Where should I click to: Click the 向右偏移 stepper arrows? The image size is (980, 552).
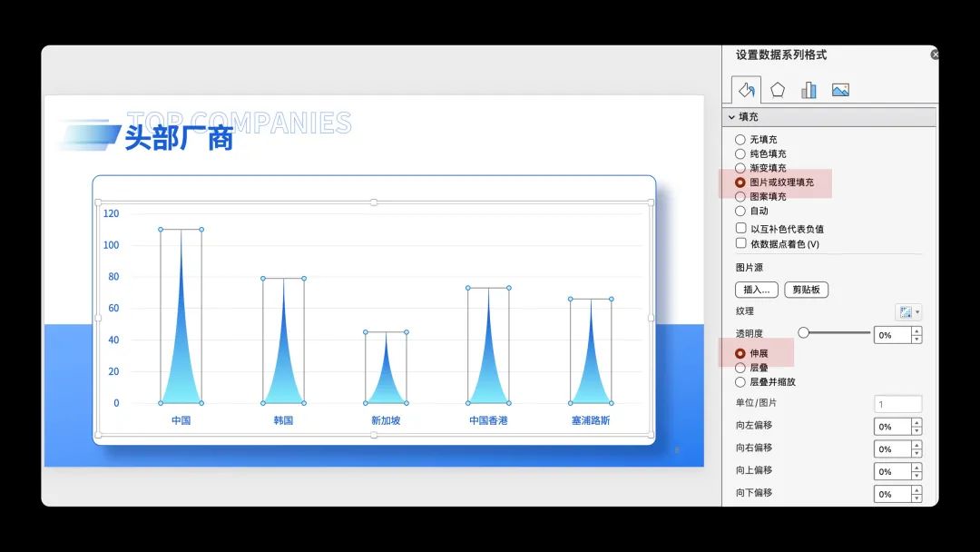916,448
